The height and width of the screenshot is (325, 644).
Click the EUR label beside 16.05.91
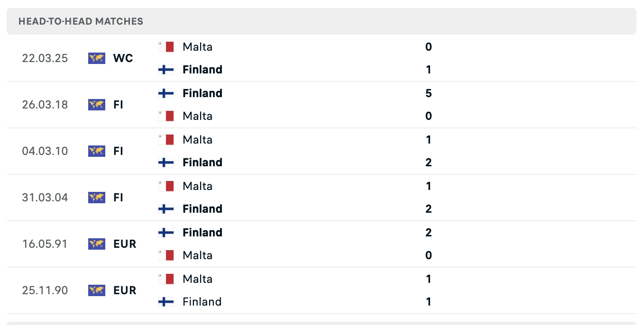[x=125, y=244]
